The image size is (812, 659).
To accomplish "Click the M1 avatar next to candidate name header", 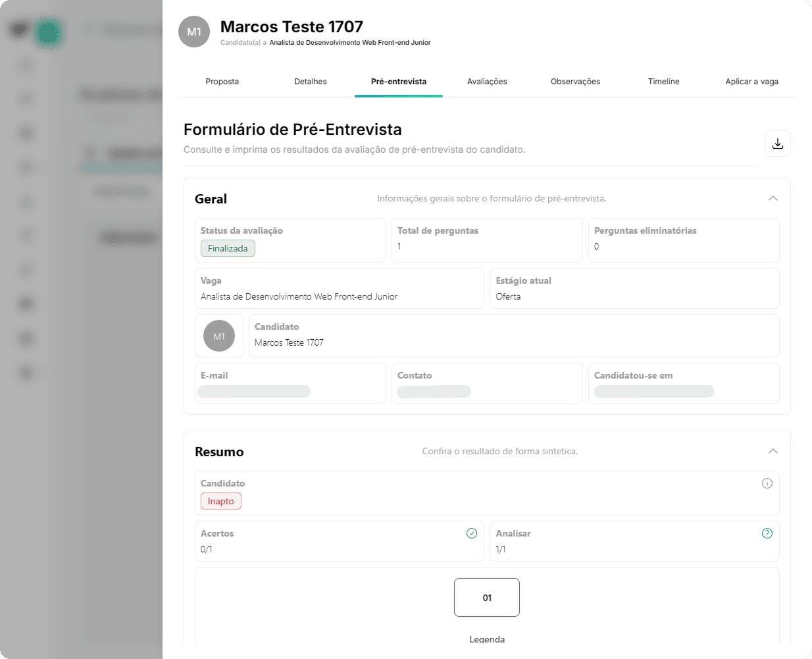I will click(194, 32).
